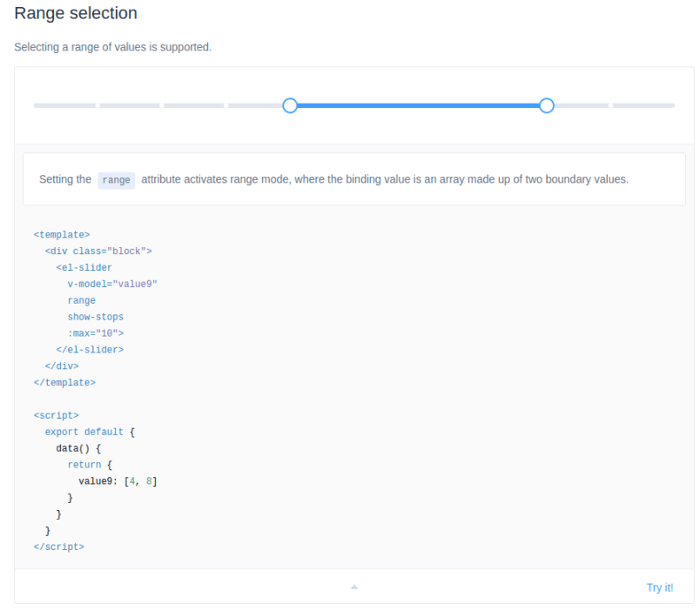Image resolution: width=700 pixels, height=611 pixels.
Task: Click the closing </template> tag line
Action: pos(64,382)
